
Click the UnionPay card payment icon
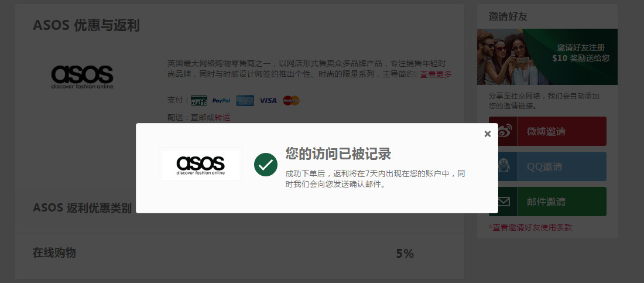coord(199,100)
